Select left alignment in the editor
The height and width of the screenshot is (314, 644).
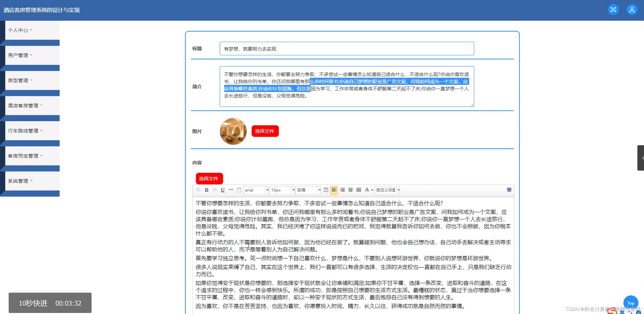(x=334, y=190)
